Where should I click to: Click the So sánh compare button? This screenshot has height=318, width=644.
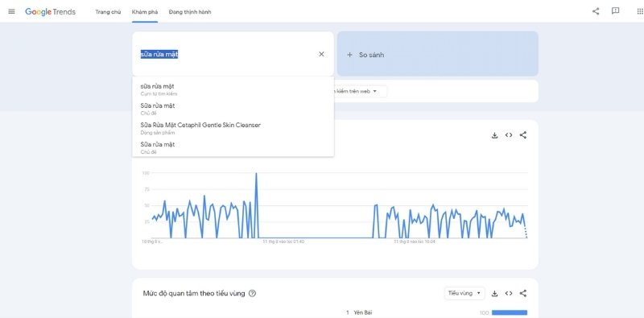[437, 54]
